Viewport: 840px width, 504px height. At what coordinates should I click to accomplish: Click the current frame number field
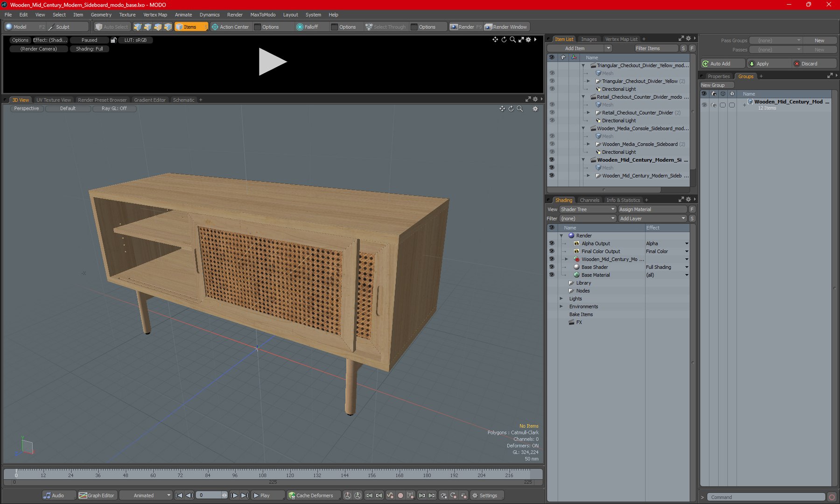(209, 496)
